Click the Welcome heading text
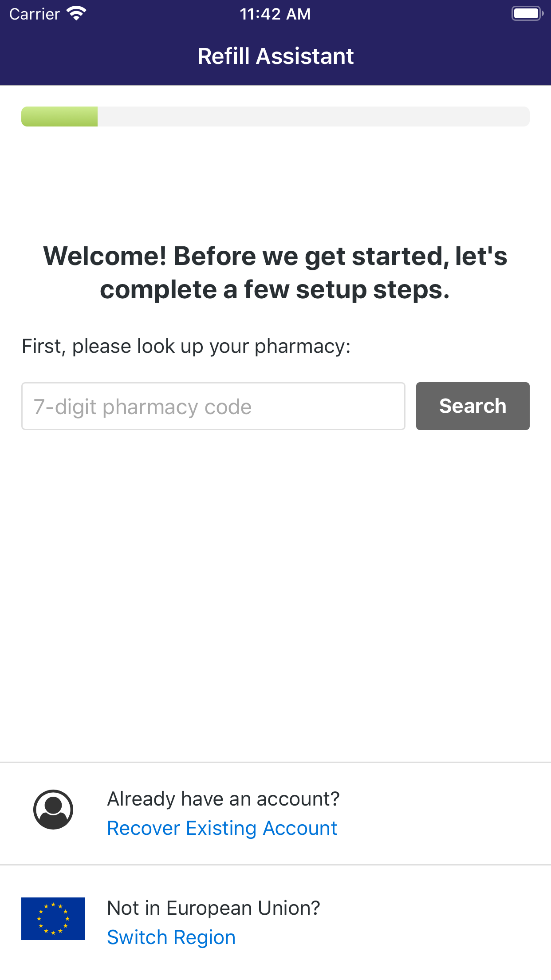This screenshot has width=551, height=980. (x=275, y=273)
